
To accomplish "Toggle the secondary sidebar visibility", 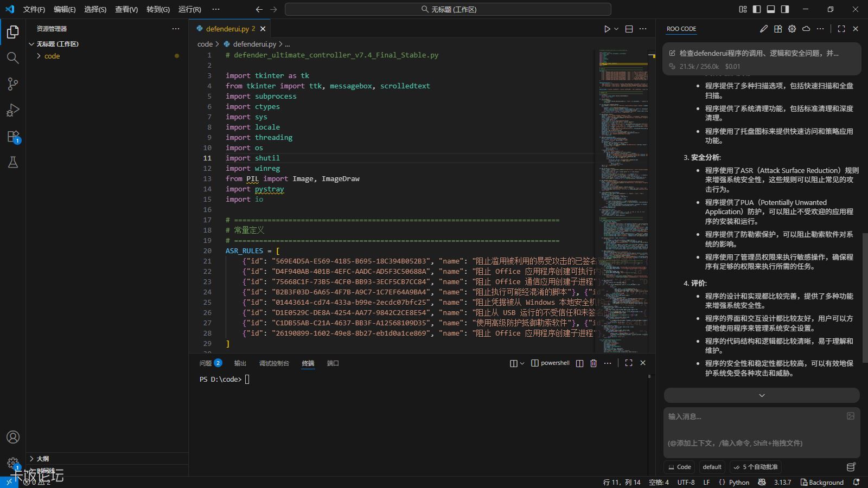I will click(x=785, y=9).
